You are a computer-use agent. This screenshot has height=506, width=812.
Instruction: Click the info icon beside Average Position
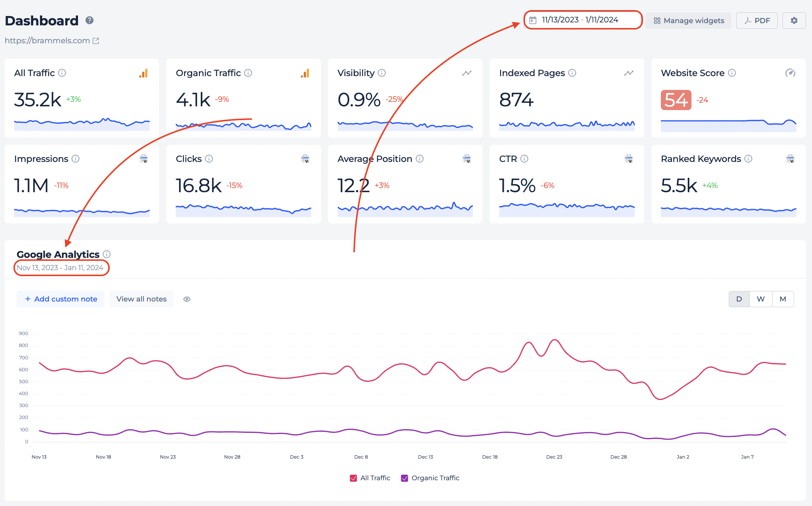click(x=420, y=159)
